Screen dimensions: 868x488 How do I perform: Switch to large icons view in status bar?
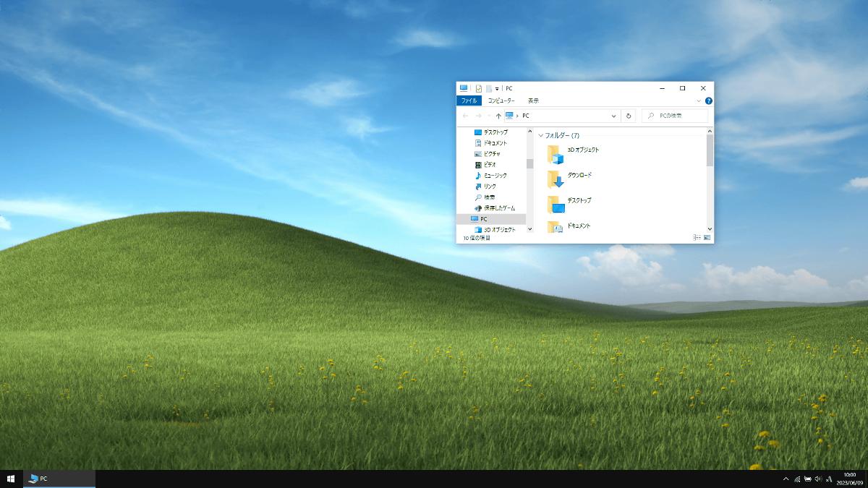(x=707, y=238)
